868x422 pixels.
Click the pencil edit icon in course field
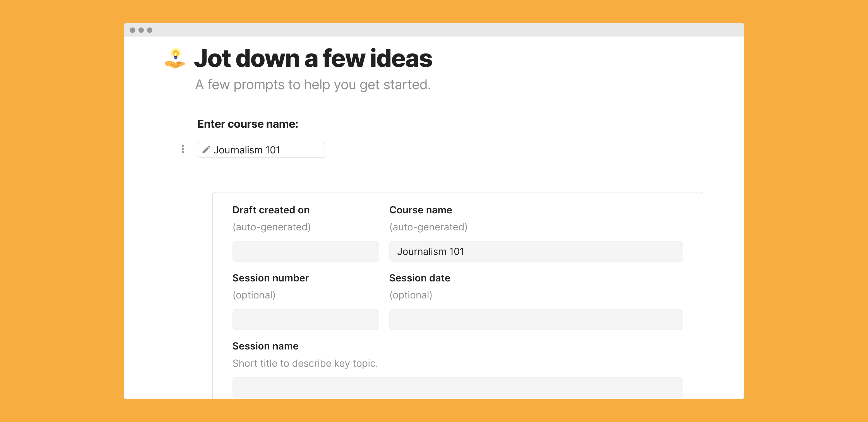pos(206,149)
